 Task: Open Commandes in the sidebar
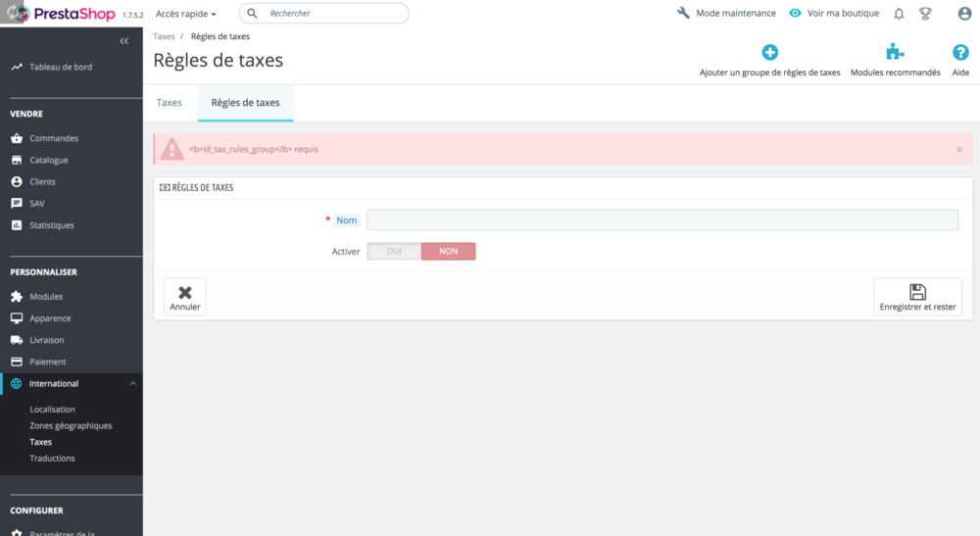click(x=54, y=138)
